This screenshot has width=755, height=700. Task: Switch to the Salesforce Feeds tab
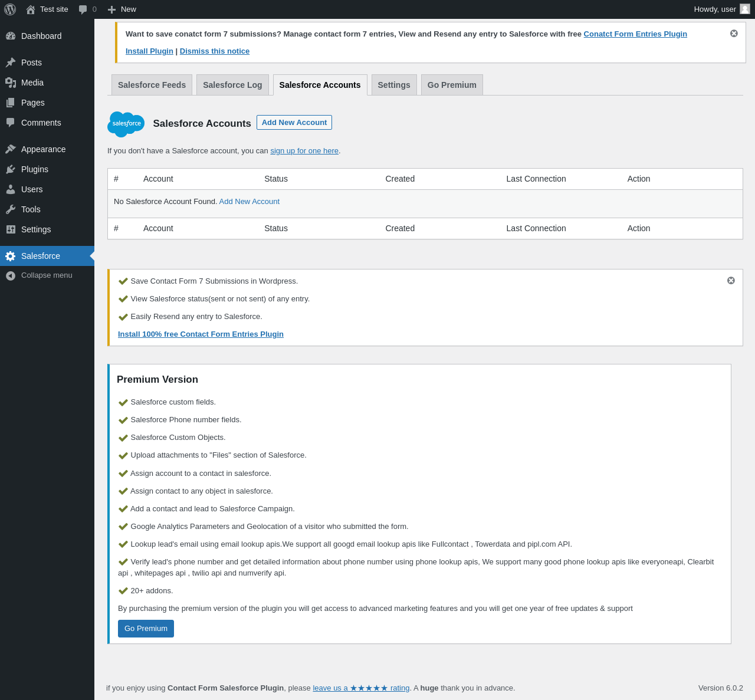coord(152,85)
